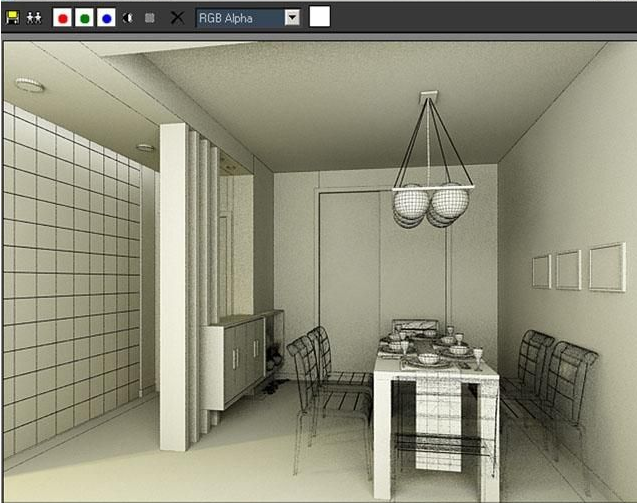Click the RGB Alpha channel field

(240, 18)
